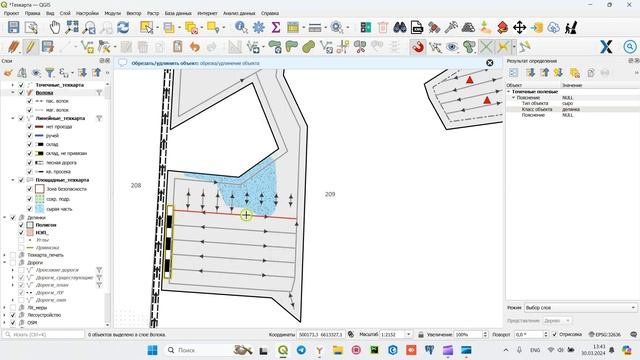Open the 'Проект' menu

pos(12,13)
